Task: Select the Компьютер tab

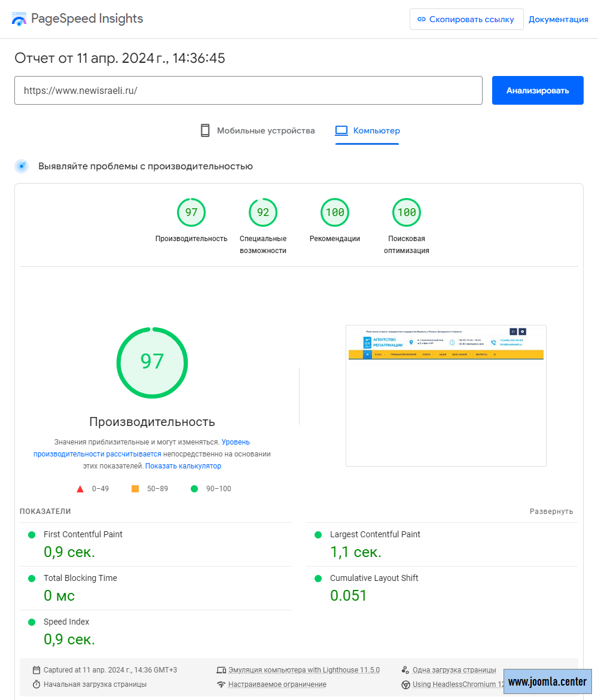Action: 367,130
